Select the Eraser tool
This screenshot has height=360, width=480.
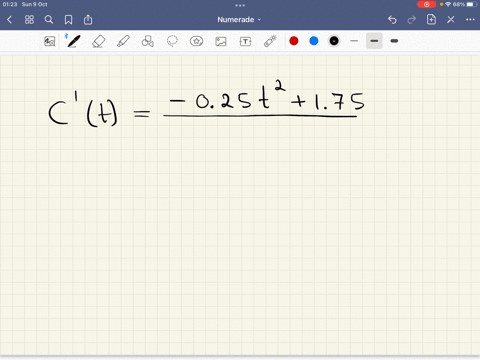[99, 41]
